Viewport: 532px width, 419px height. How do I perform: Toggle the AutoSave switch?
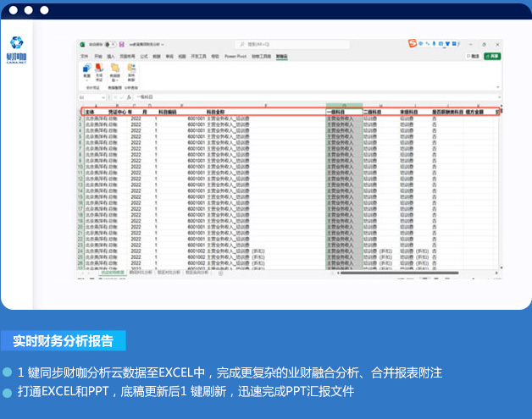(110, 44)
